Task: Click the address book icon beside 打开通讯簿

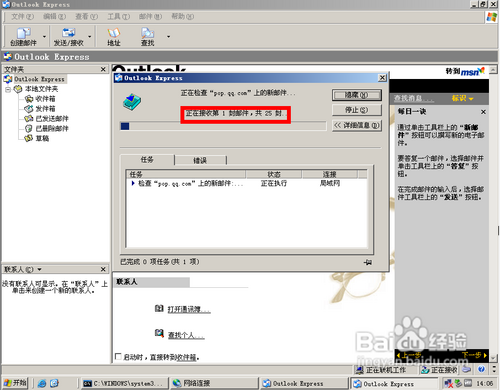Action: (159, 308)
